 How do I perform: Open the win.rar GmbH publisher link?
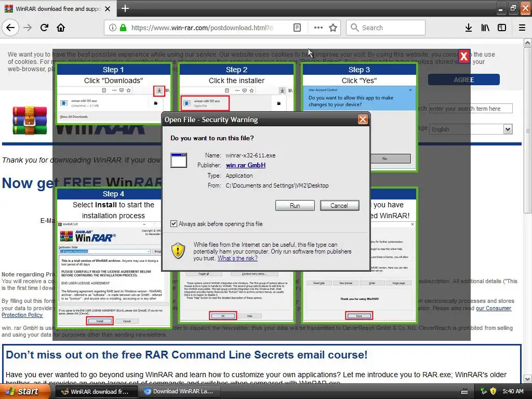tap(246, 165)
